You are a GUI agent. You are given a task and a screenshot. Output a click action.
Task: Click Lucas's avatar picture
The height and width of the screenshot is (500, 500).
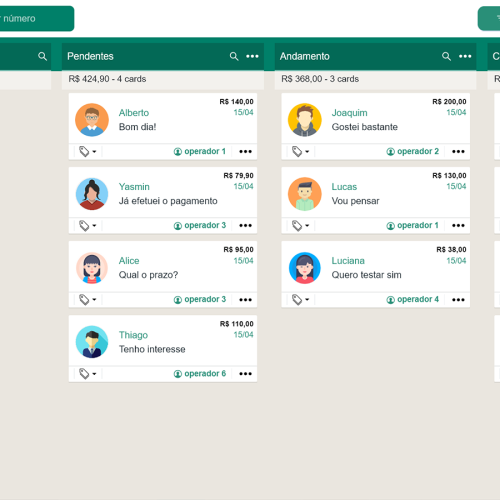point(305,194)
